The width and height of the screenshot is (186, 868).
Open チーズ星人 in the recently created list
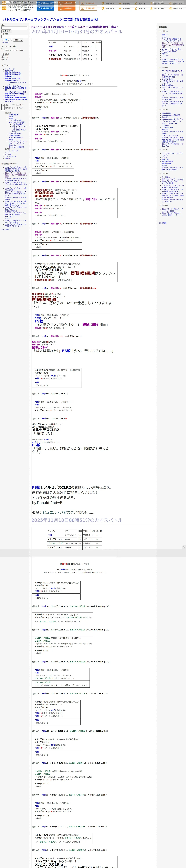[9, 217]
